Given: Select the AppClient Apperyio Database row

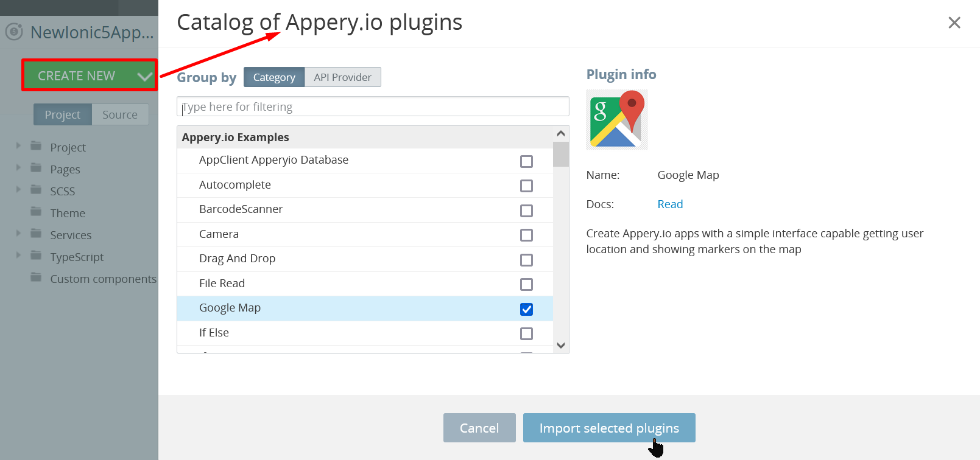Looking at the screenshot, I should [365, 161].
